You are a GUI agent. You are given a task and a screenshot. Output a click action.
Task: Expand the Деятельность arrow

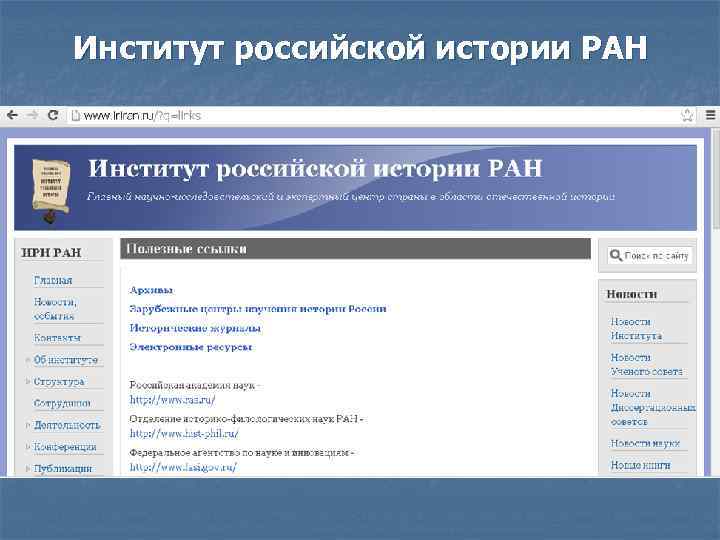28,425
